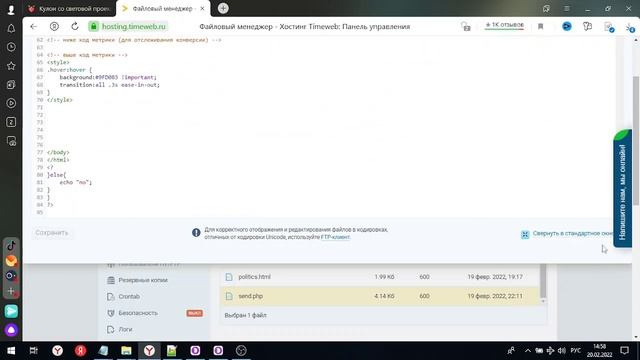Open password key icon in address bar

(466, 27)
